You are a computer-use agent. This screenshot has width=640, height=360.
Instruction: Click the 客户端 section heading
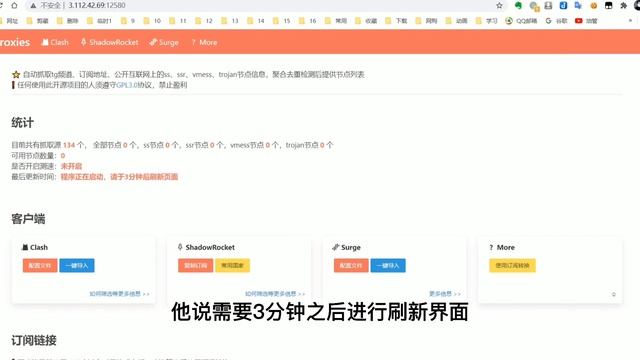[x=28, y=219]
